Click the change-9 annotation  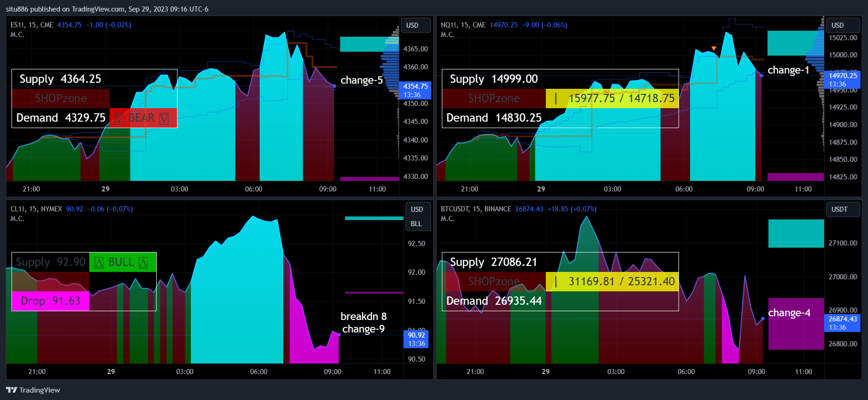tap(363, 329)
